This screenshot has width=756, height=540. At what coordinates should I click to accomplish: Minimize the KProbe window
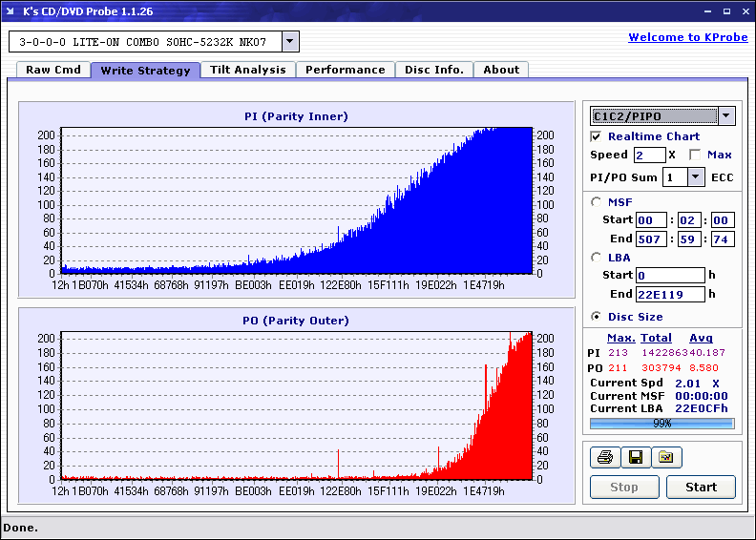[707, 11]
